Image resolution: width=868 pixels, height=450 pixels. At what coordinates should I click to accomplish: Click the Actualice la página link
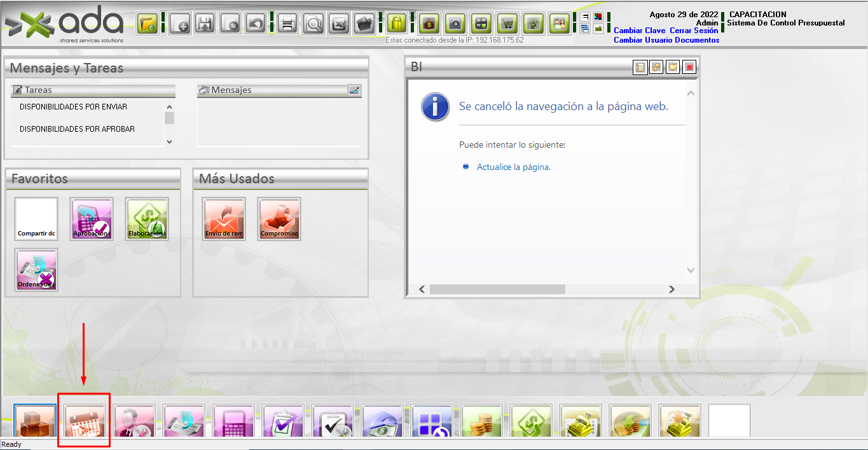pyautogui.click(x=513, y=167)
